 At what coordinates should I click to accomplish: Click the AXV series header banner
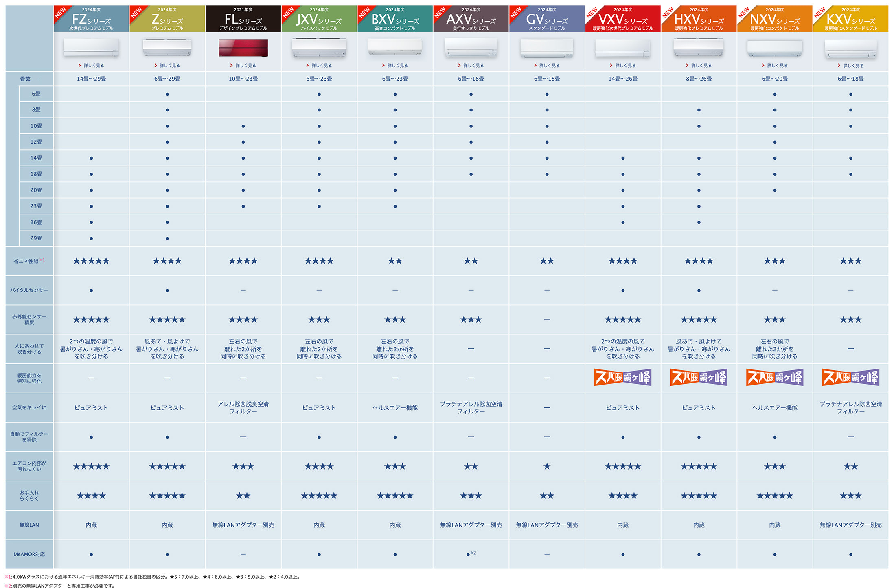coord(471,19)
